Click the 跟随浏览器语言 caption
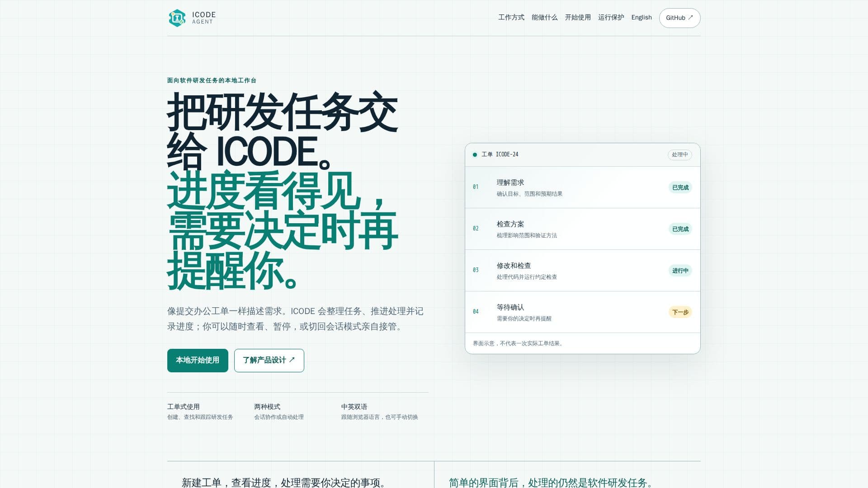This screenshot has width=868, height=488. 380,417
